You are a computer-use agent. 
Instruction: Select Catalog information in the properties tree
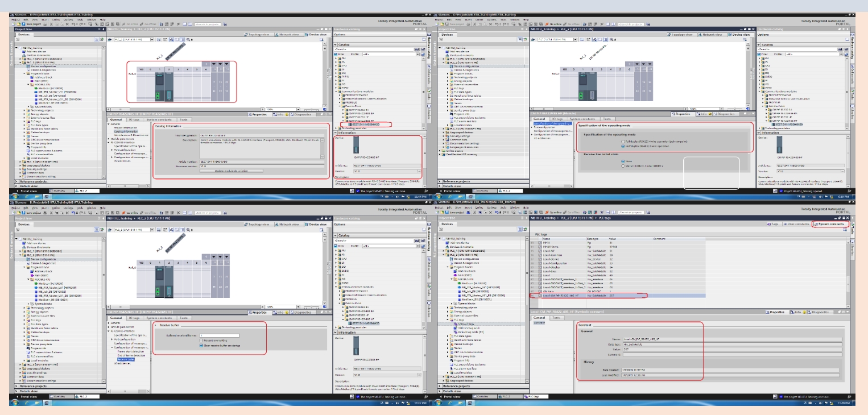(x=125, y=132)
